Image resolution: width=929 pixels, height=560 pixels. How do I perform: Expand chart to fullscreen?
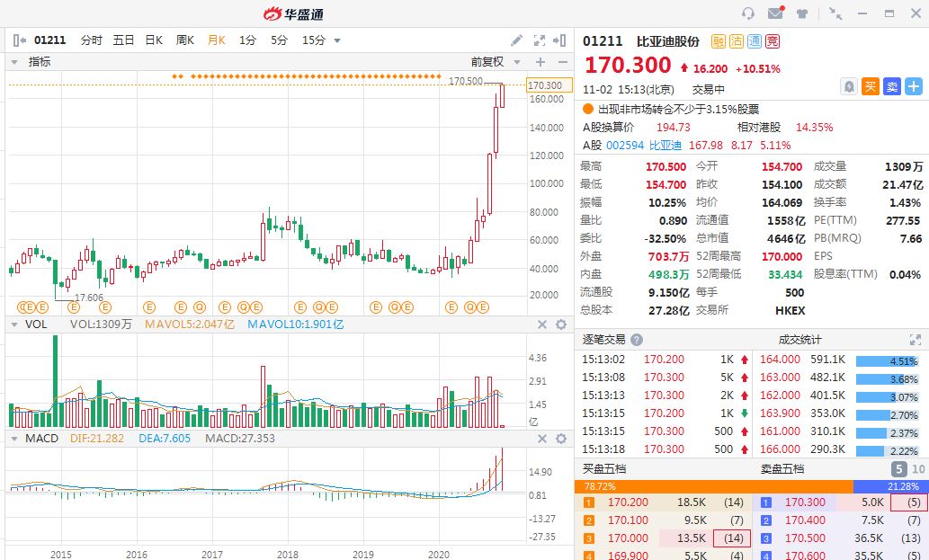pyautogui.click(x=540, y=40)
